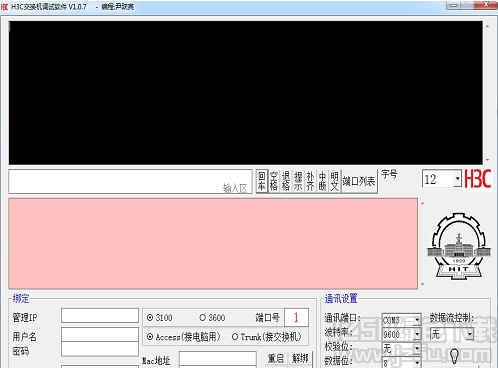Image resolution: width=498 pixels, height=368 pixels.
Task: Minimize the H3C debug window
Action: point(453,5)
